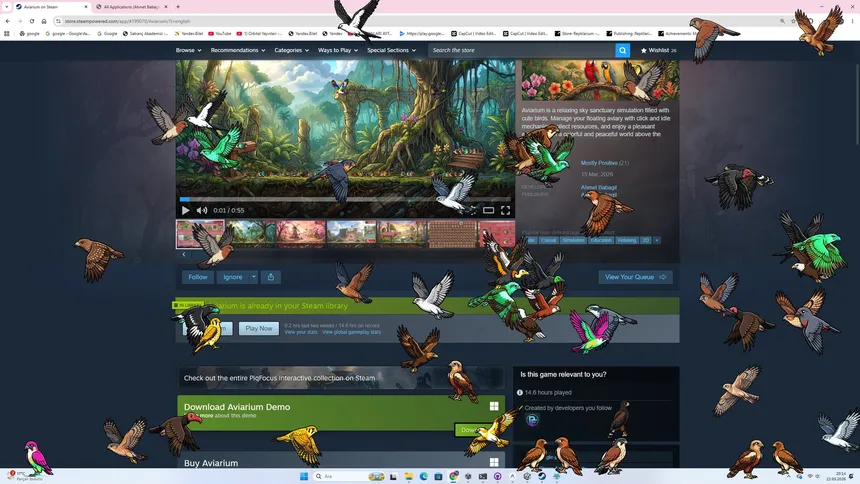
Task: Click the left arrow below thumbnails
Action: click(x=184, y=254)
